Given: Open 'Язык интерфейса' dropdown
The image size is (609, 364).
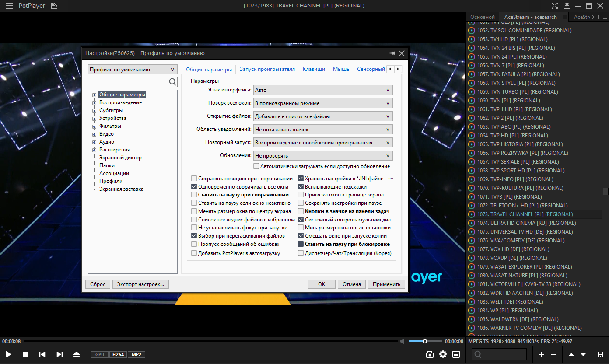Looking at the screenshot, I should pyautogui.click(x=323, y=90).
